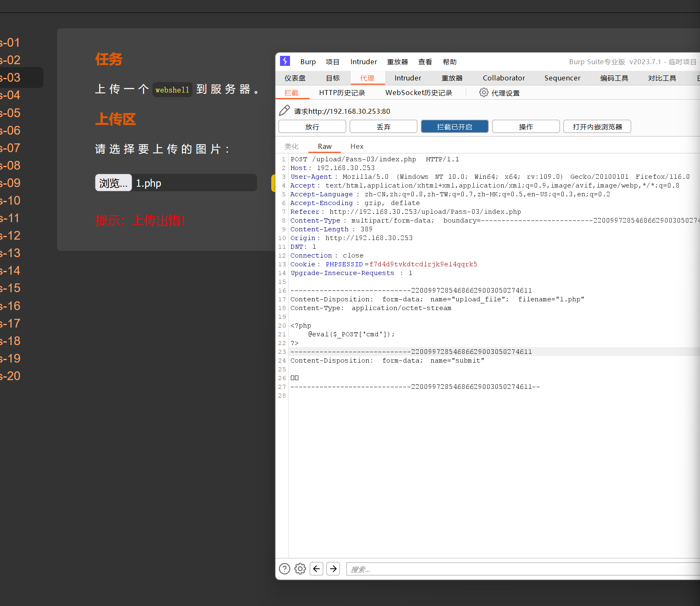Click the help question mark icon

coord(285,568)
